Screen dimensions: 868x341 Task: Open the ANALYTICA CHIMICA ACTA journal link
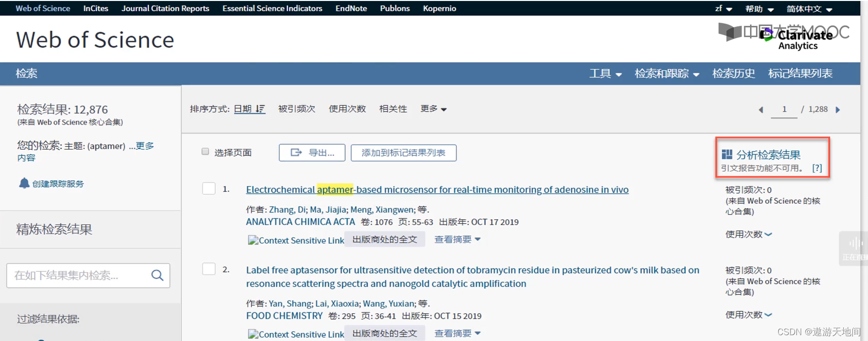pos(301,222)
